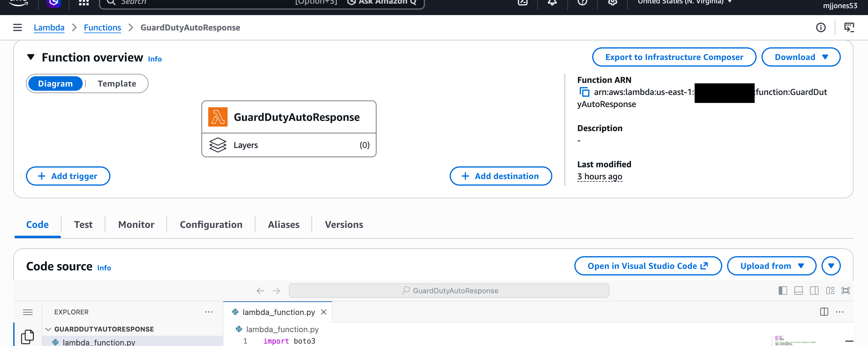The image size is (868, 346).
Task: Toggle primary side bar layout icon
Action: point(782,291)
